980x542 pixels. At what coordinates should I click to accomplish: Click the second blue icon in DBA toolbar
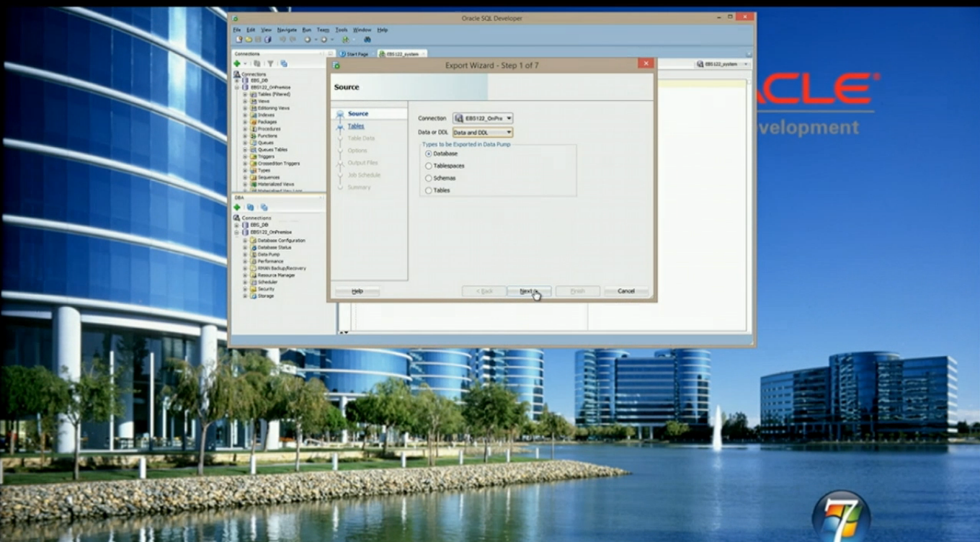click(264, 207)
